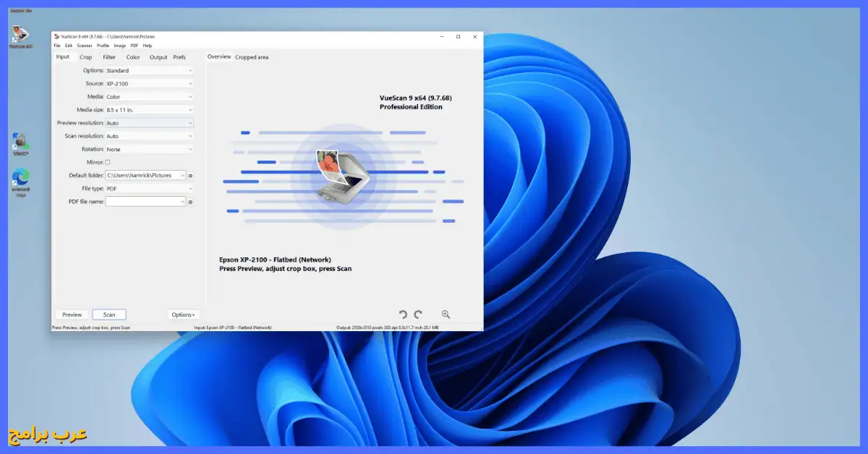Click the 'Professional Edition' text
868x454 pixels.
pos(411,107)
